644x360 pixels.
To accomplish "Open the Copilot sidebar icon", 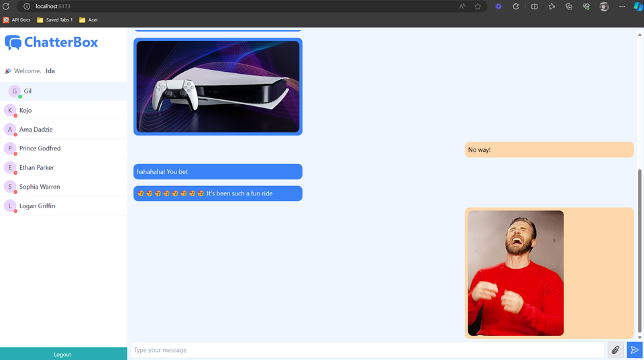I will click(x=638, y=6).
